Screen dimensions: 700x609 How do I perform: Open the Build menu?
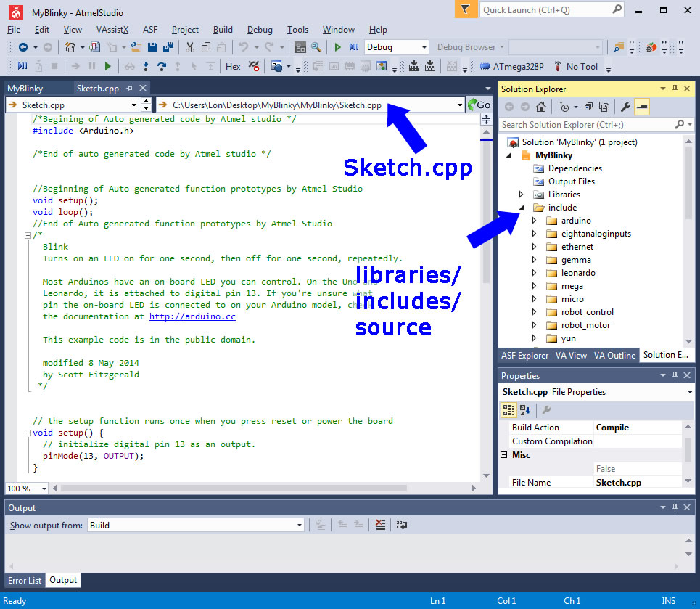coord(223,30)
